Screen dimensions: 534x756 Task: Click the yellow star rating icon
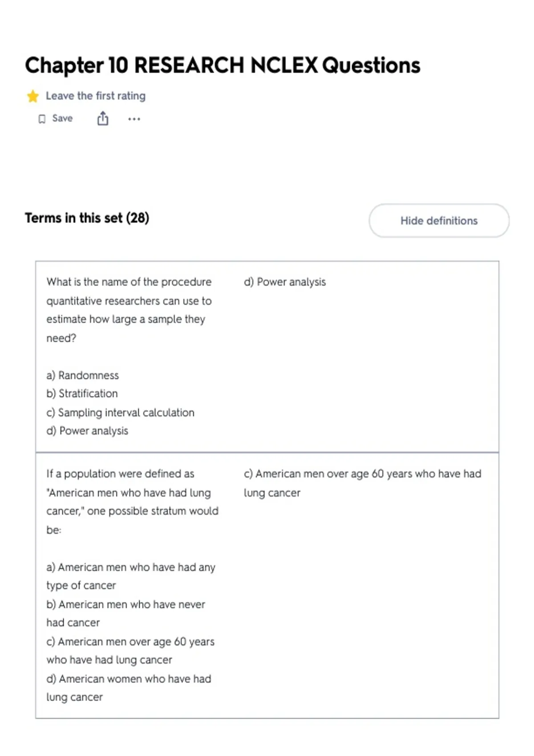(32, 96)
